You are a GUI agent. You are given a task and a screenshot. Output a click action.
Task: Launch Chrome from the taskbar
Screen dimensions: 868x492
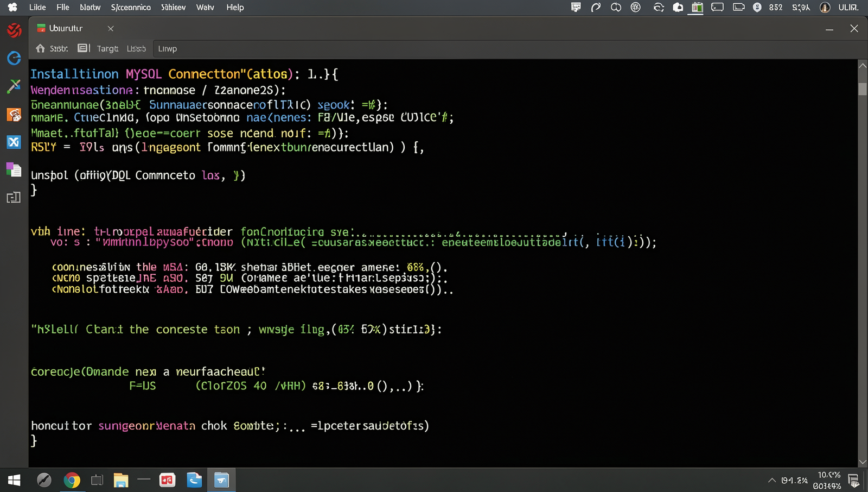click(72, 480)
